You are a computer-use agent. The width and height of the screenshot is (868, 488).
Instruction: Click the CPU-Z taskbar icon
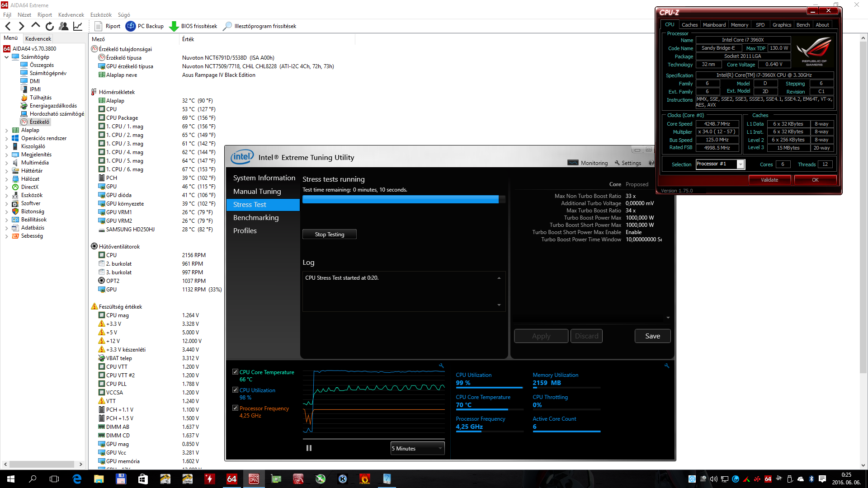(x=254, y=479)
